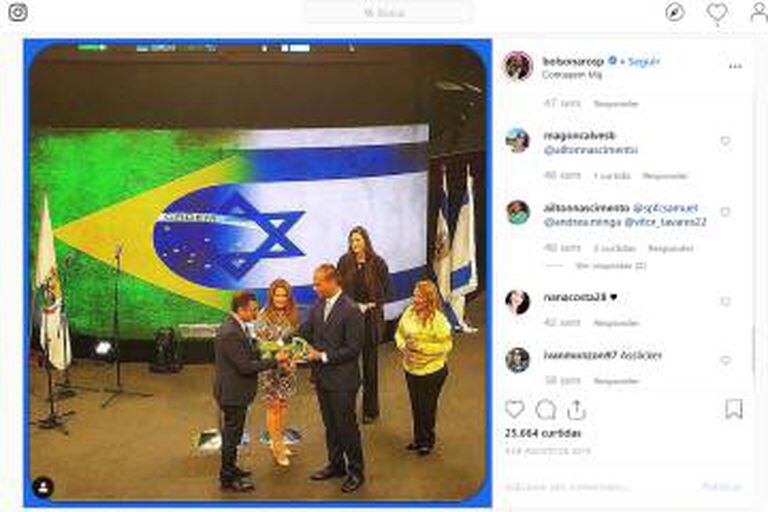Open the activity heart icon in header

pyautogui.click(x=717, y=12)
